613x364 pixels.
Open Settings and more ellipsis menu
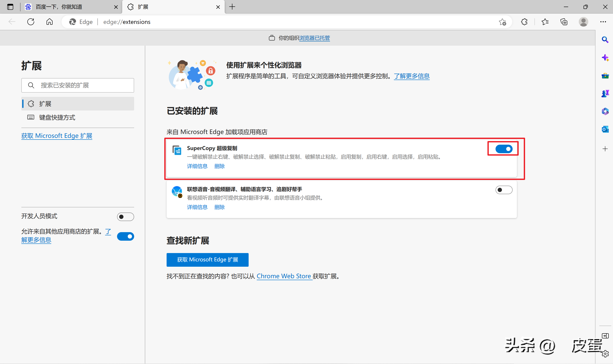[603, 22]
